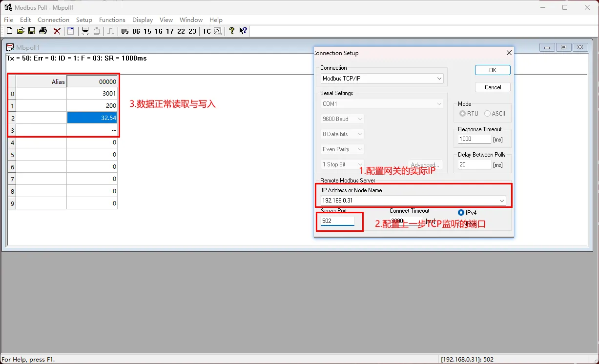Open a new Mbpoll document
Image resolution: width=599 pixels, height=364 pixels.
[9, 31]
